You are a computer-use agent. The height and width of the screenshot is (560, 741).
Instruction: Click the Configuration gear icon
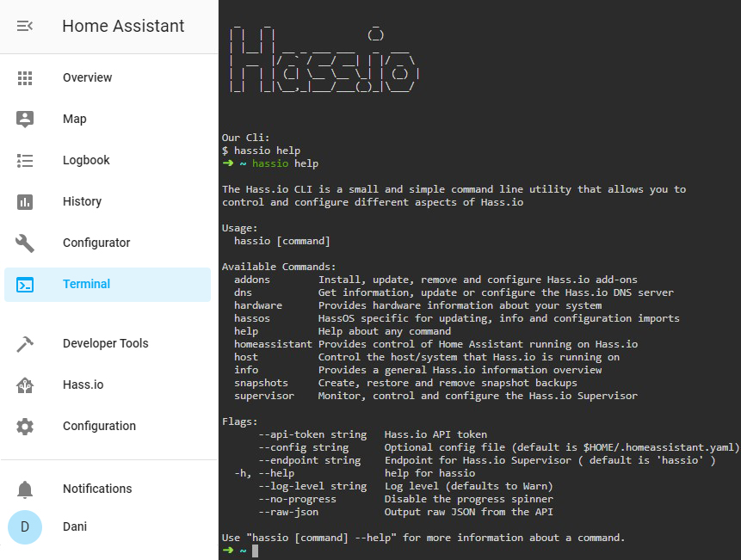coord(25,427)
